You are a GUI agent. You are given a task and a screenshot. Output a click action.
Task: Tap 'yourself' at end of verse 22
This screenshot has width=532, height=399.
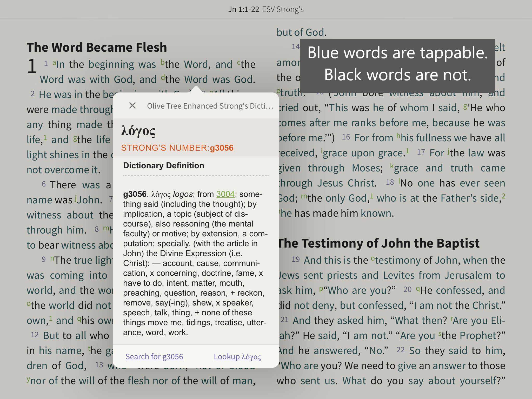(x=478, y=381)
